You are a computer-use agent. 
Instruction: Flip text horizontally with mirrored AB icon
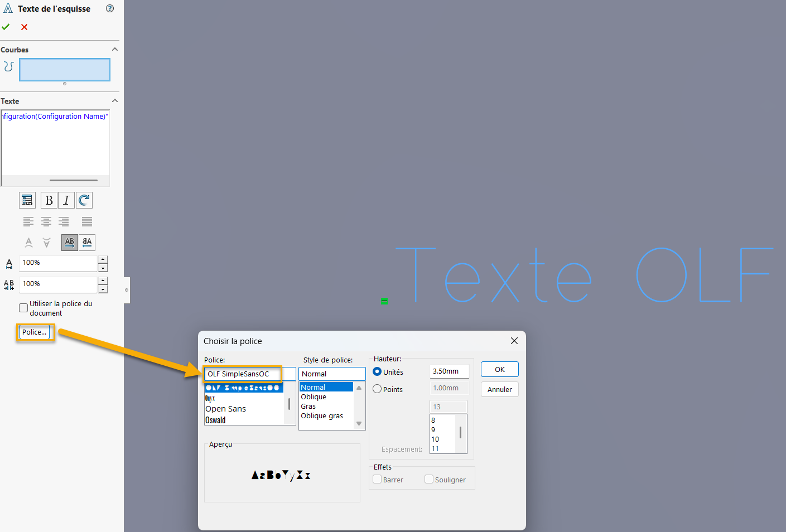(87, 243)
